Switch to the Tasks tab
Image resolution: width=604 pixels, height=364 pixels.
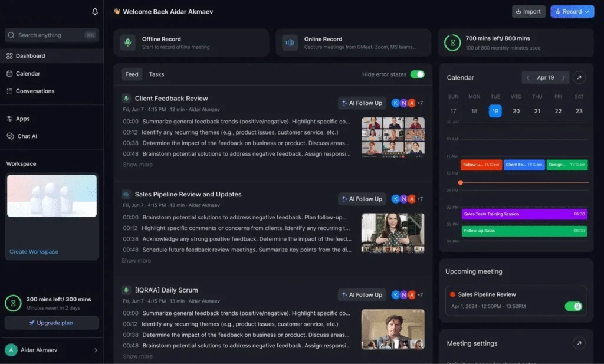(156, 74)
